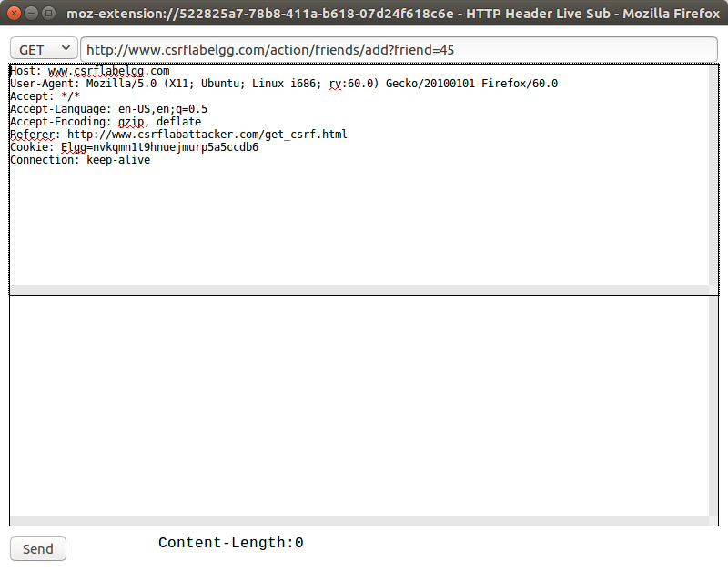Click the request URL input field
Screen dimensions: 728x571
tap(399, 49)
